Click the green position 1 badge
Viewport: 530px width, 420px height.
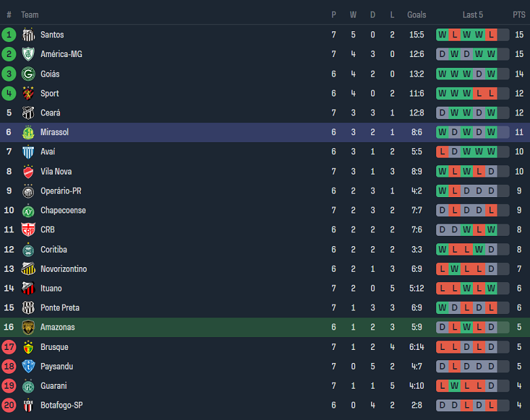pos(9,35)
